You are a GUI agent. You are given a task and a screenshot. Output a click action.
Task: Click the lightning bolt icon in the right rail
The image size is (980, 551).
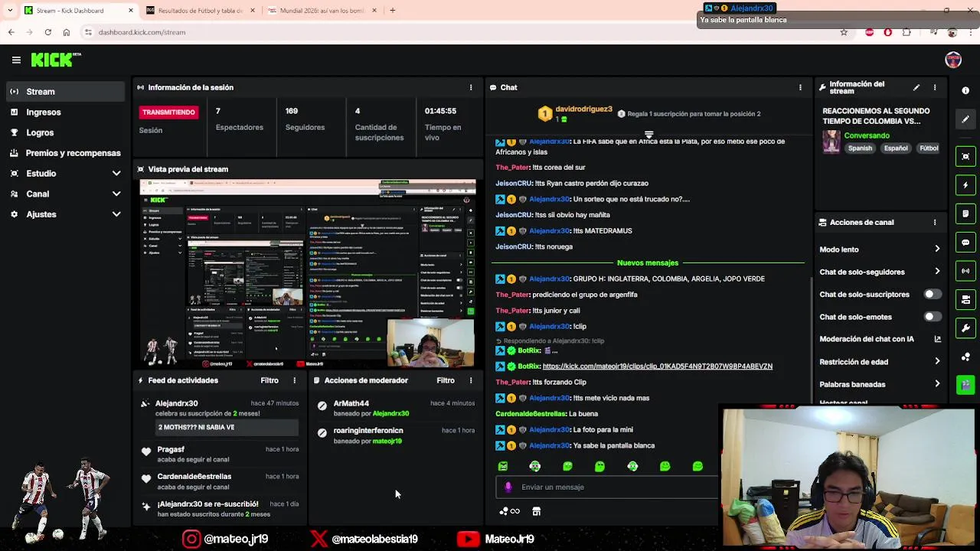coord(965,185)
